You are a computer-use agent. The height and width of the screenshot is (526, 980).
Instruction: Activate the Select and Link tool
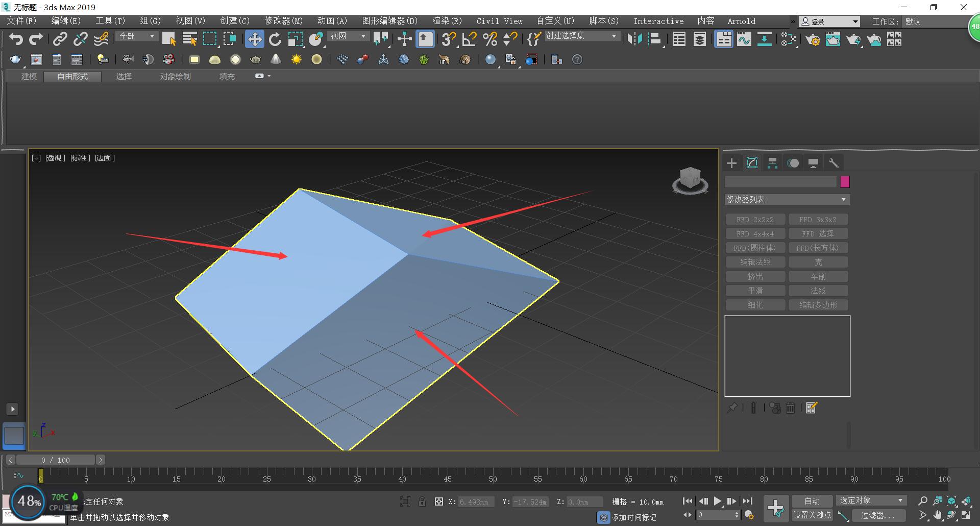click(60, 39)
